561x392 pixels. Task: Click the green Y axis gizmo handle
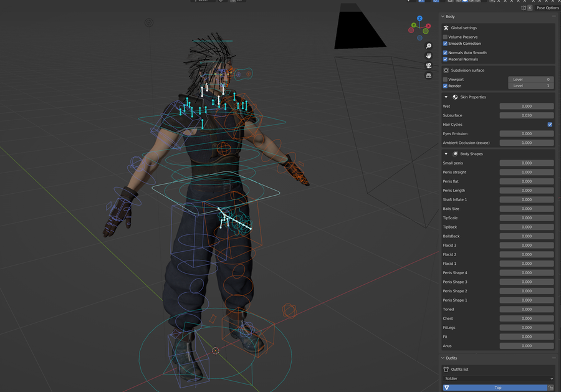(x=414, y=25)
